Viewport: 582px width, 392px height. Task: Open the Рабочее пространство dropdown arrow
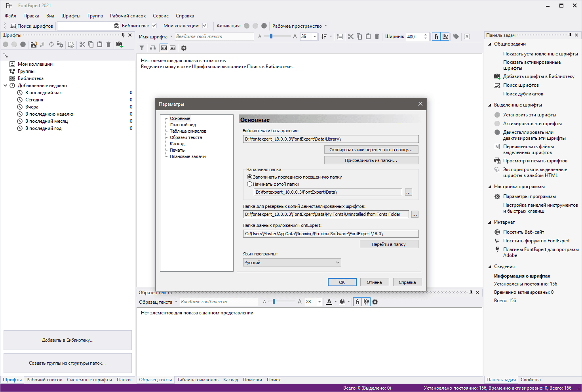coord(326,26)
